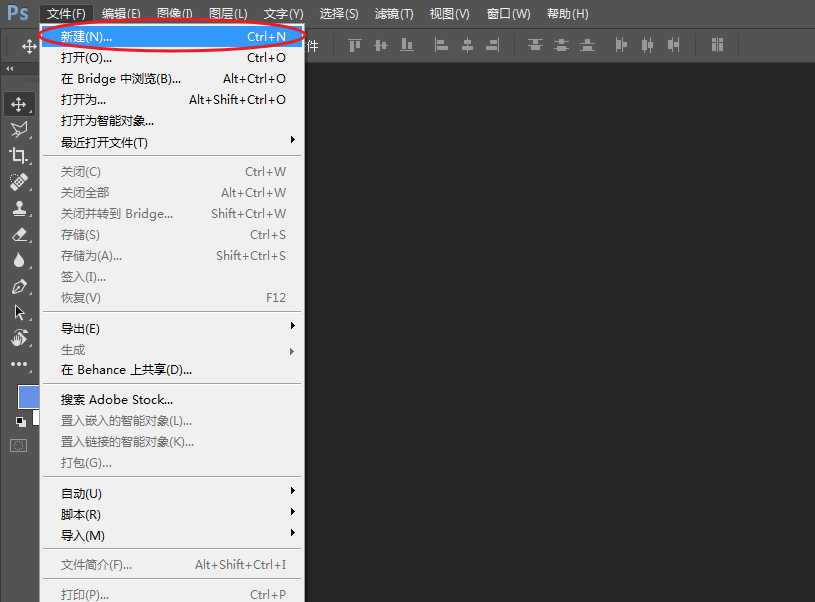Activate the Hand tool

tap(18, 338)
